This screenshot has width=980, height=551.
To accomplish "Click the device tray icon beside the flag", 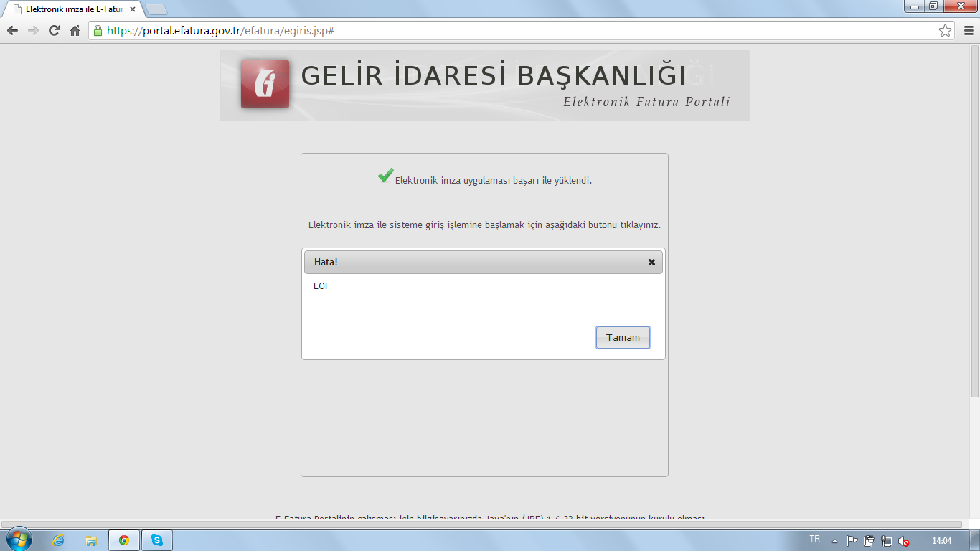I will click(869, 542).
